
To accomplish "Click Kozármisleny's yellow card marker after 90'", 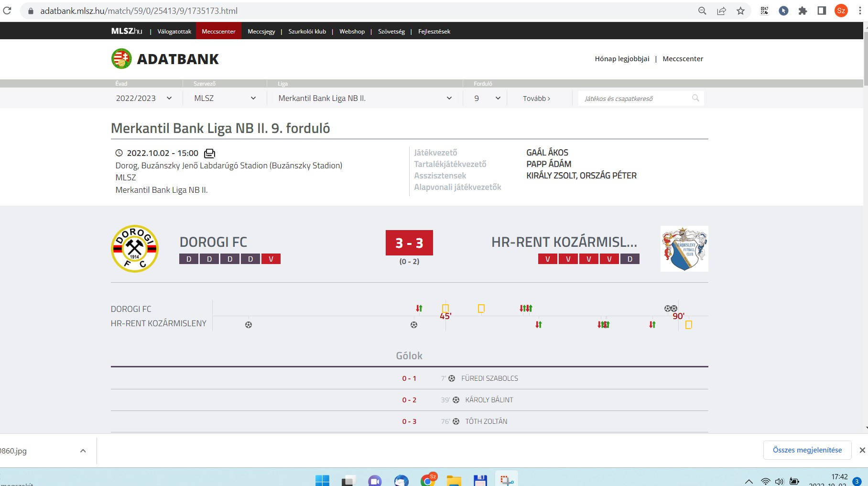I will click(689, 325).
